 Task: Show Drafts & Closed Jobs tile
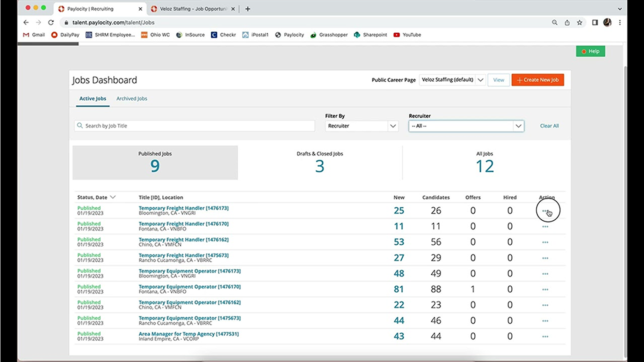coord(320,163)
